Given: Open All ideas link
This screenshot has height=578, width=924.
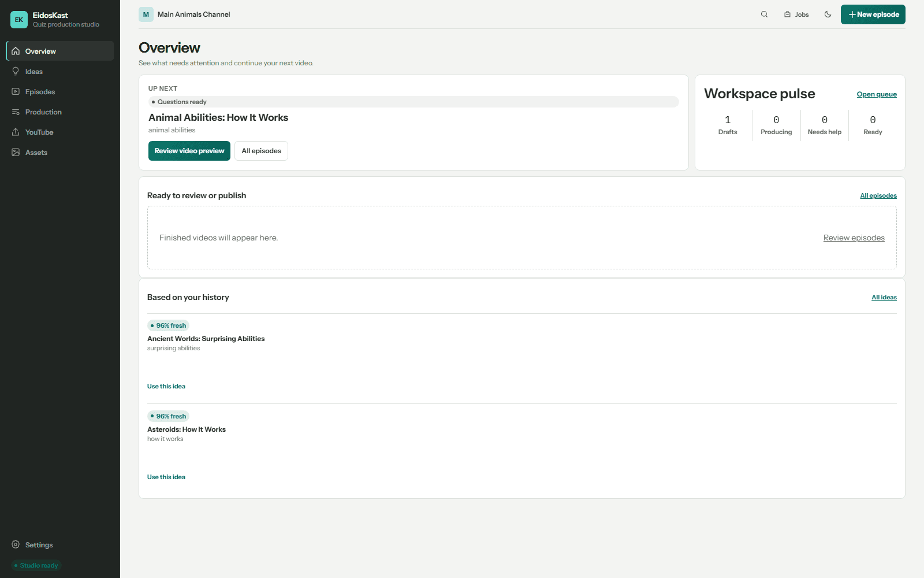Looking at the screenshot, I should tap(884, 297).
